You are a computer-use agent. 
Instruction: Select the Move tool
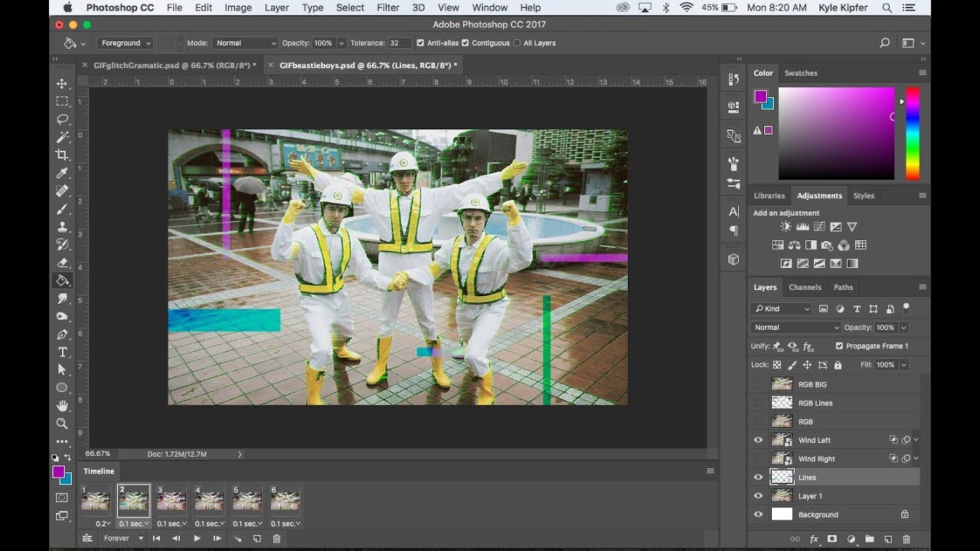(62, 83)
